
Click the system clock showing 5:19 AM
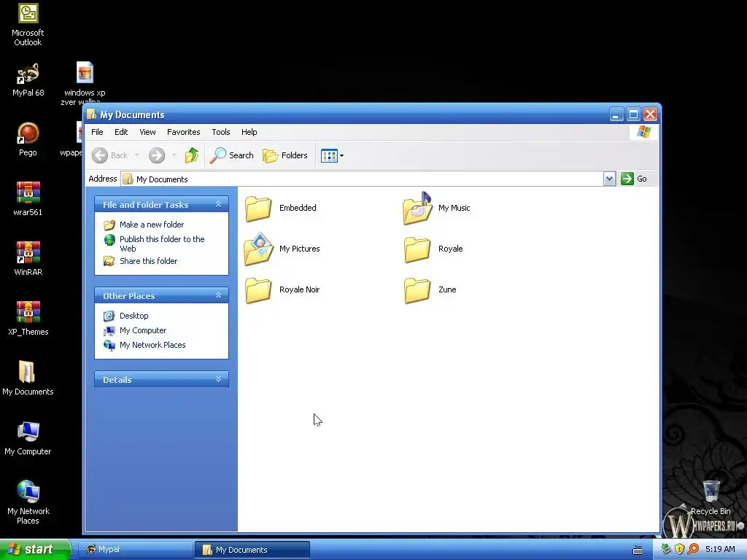(720, 550)
